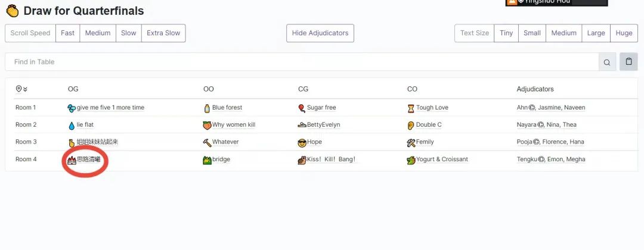Select the Huge text size option
The image size is (644, 250).
pos(624,33)
